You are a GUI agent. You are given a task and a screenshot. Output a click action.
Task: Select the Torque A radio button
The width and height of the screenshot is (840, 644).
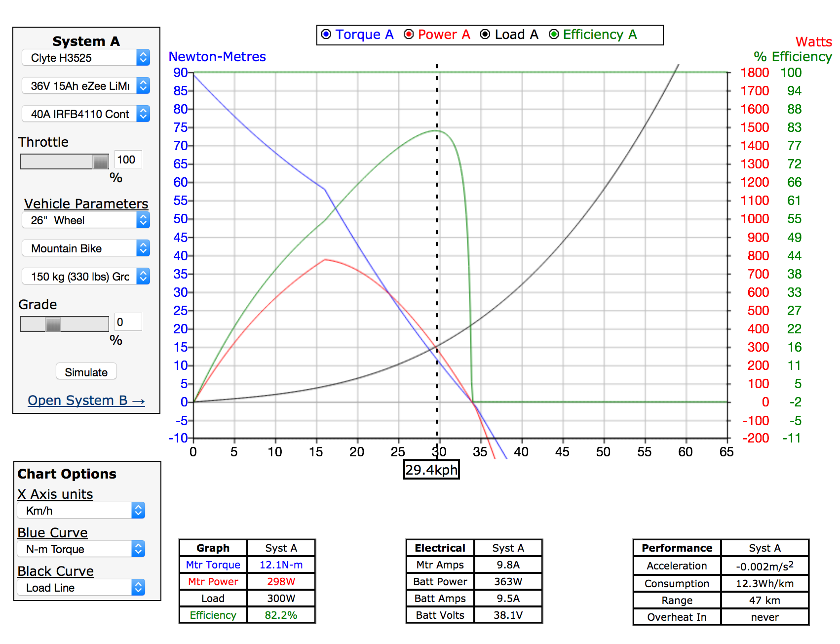point(326,34)
